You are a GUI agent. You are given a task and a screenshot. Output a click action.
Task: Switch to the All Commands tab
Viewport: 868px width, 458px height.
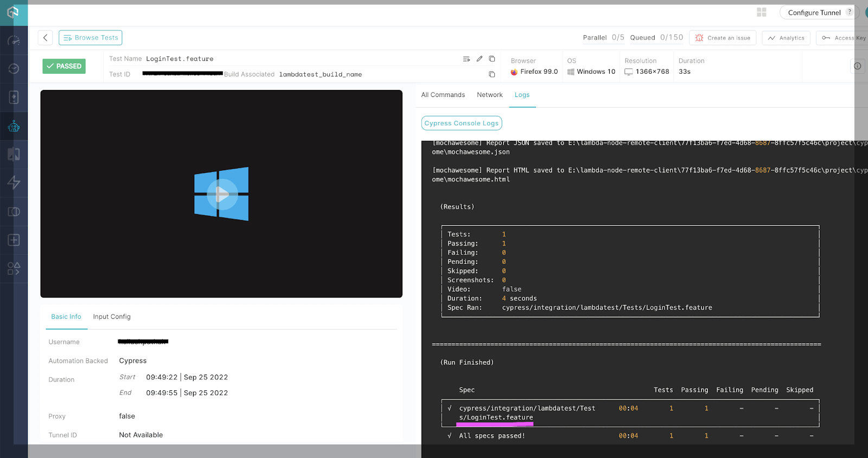443,95
